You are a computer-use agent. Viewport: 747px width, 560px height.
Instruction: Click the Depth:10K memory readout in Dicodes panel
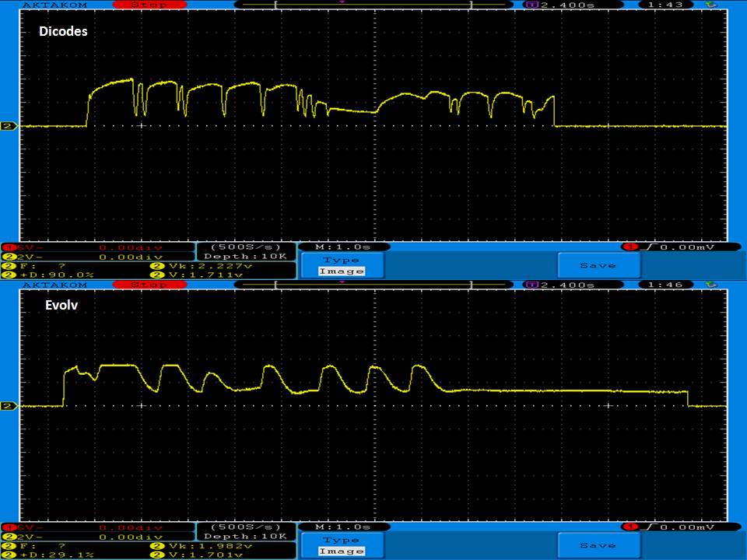coord(244,256)
